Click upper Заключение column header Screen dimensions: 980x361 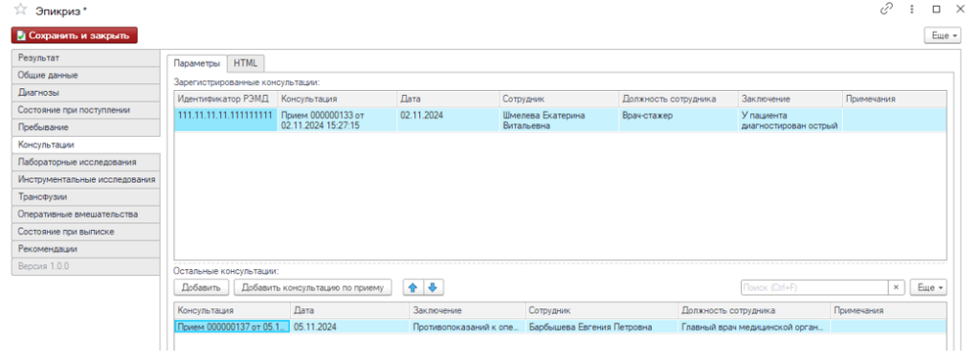(790, 99)
